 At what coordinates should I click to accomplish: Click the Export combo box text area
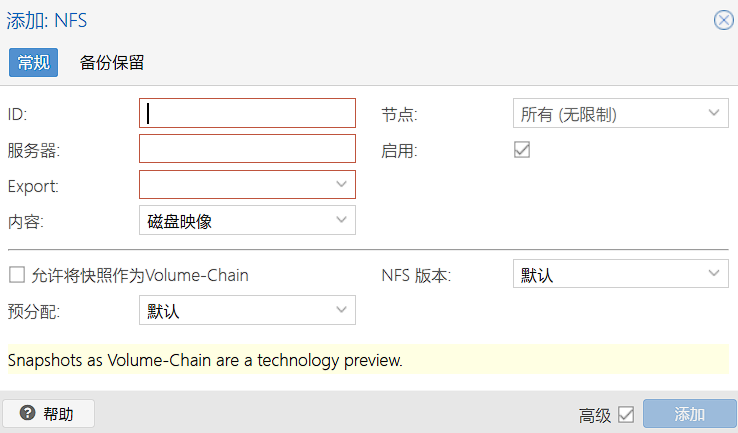point(235,185)
